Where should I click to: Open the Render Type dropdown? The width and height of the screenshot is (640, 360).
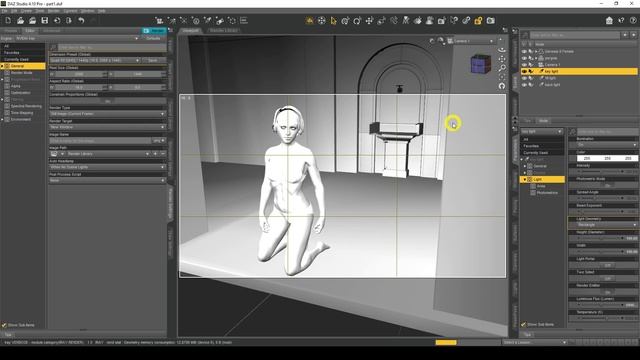108,114
